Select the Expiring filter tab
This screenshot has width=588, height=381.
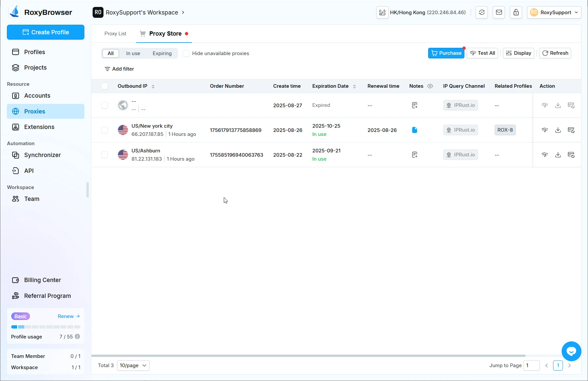point(162,53)
